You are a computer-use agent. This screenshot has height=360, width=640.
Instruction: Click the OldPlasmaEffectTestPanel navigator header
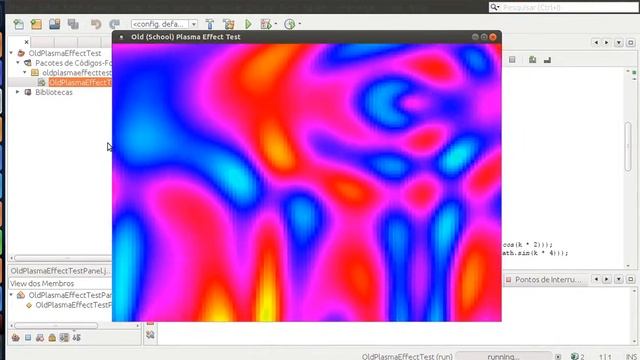pos(60,271)
